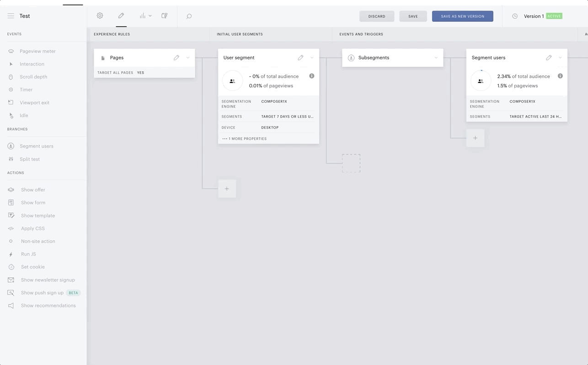Click the dashed empty placeholder box
Screen dimensions: 588x365
pos(351,163)
